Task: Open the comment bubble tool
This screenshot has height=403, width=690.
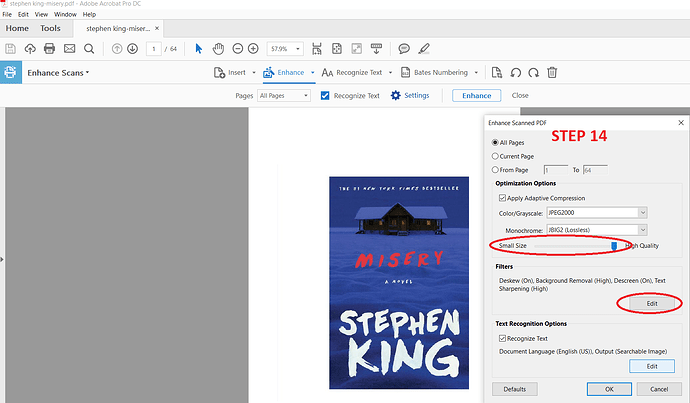Action: [x=404, y=48]
